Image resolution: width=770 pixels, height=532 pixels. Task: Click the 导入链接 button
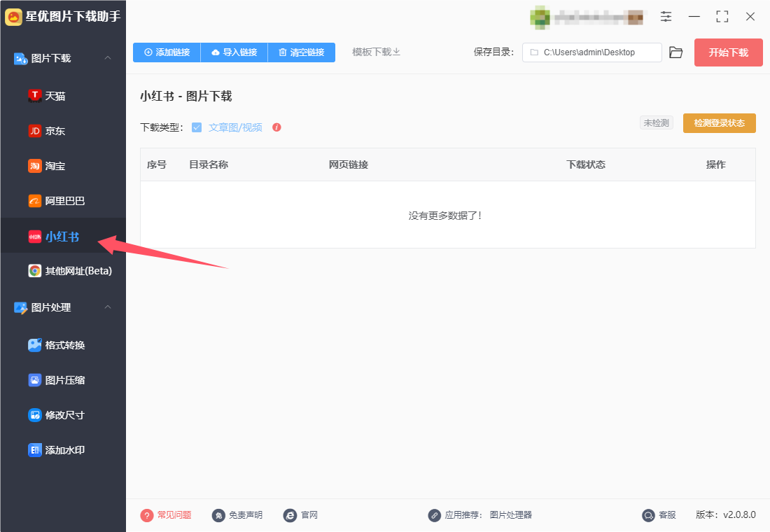pos(234,52)
